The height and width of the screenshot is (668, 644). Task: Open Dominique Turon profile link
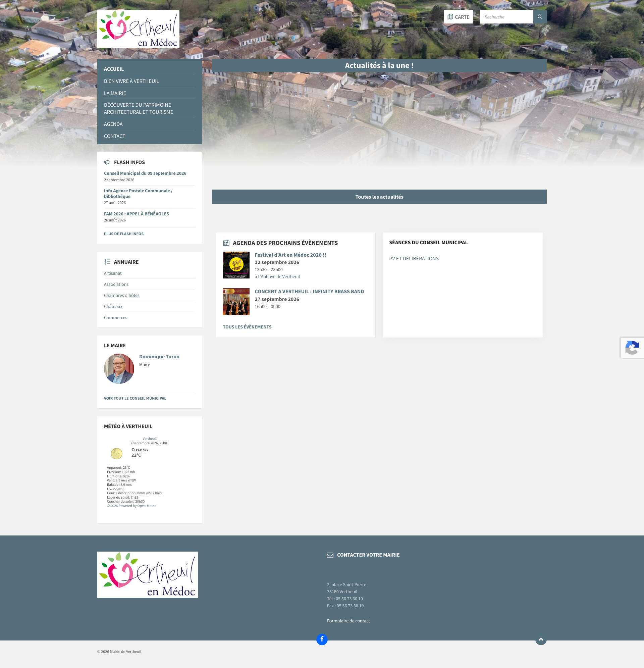(159, 357)
